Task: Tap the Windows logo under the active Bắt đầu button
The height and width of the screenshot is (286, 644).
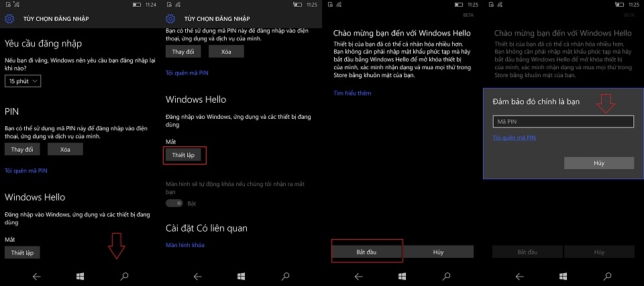Action: click(x=402, y=277)
